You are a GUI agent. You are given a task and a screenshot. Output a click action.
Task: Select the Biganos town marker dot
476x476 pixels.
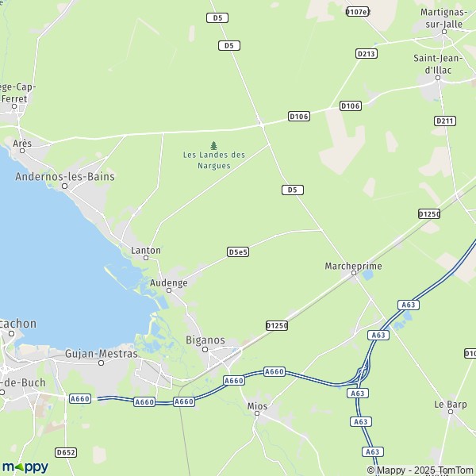point(205,349)
